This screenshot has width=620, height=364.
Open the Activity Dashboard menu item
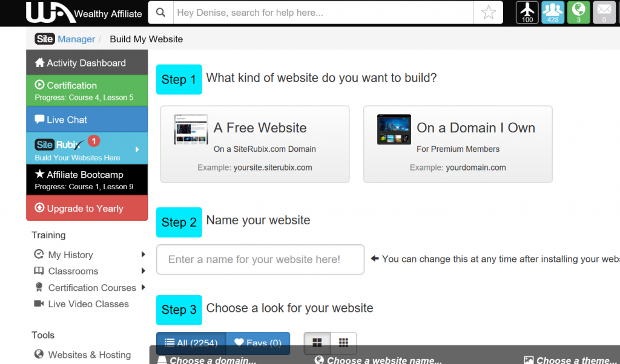[87, 62]
